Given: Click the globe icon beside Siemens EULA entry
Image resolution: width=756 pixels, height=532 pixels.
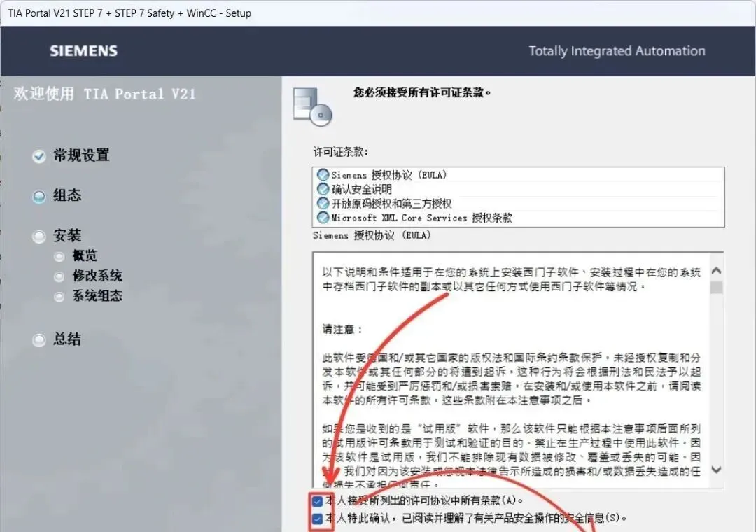Looking at the screenshot, I should (x=323, y=174).
